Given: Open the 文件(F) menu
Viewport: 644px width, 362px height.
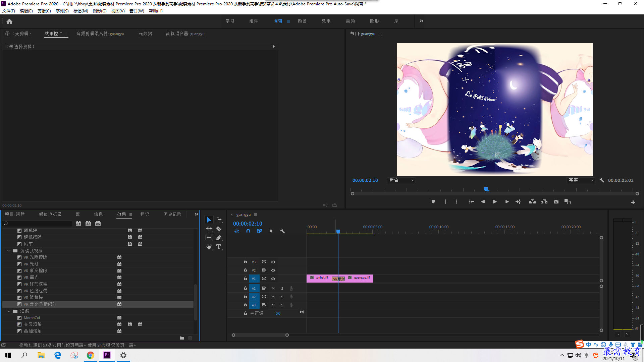Looking at the screenshot, I should [9, 11].
